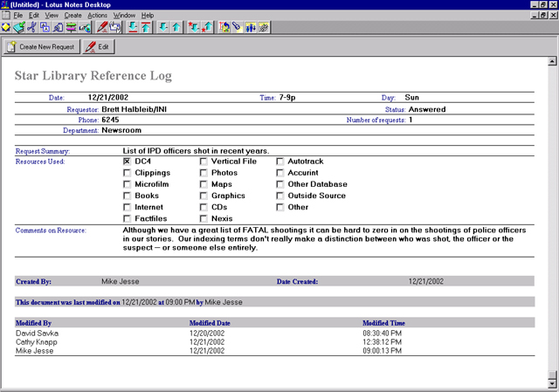Click the blue people figures icon
The height and width of the screenshot is (392, 559).
tap(251, 27)
